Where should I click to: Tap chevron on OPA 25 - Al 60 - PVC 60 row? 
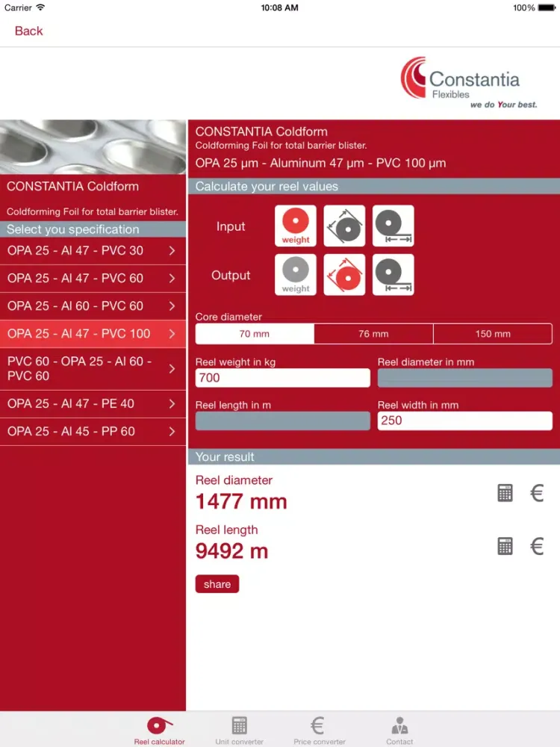pyautogui.click(x=172, y=306)
